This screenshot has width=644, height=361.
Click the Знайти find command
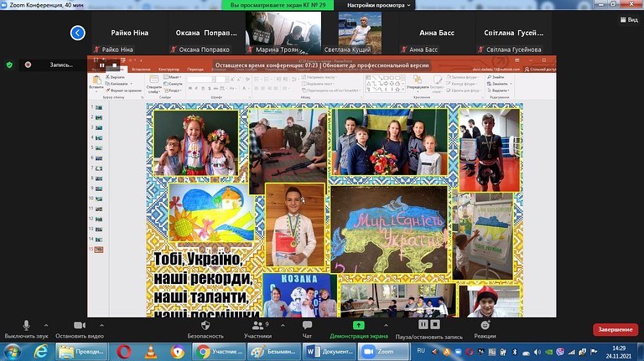pyautogui.click(x=496, y=77)
